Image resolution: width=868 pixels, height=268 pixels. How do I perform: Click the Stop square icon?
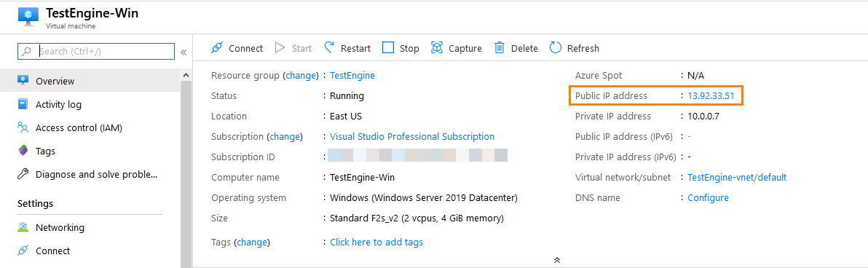click(x=388, y=48)
